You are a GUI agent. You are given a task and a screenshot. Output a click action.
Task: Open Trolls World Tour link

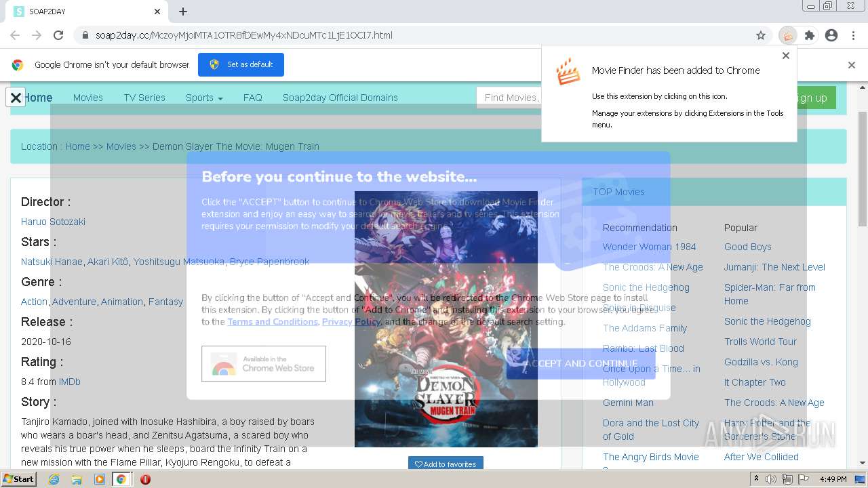coord(760,342)
